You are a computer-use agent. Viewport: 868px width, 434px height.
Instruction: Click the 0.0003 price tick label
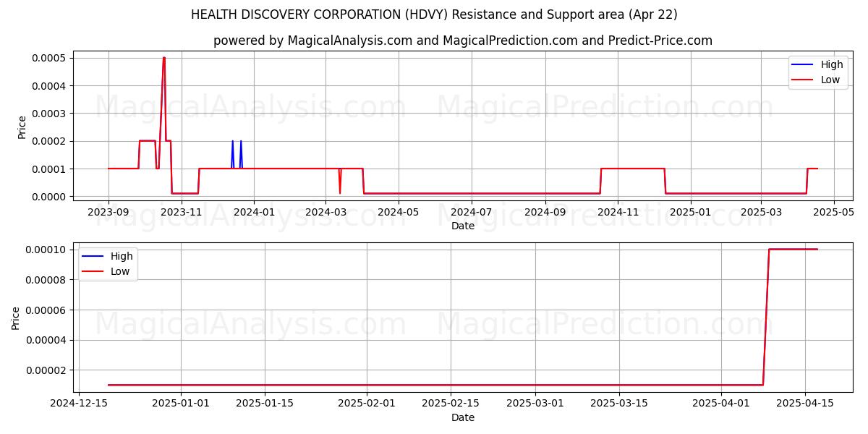point(49,114)
